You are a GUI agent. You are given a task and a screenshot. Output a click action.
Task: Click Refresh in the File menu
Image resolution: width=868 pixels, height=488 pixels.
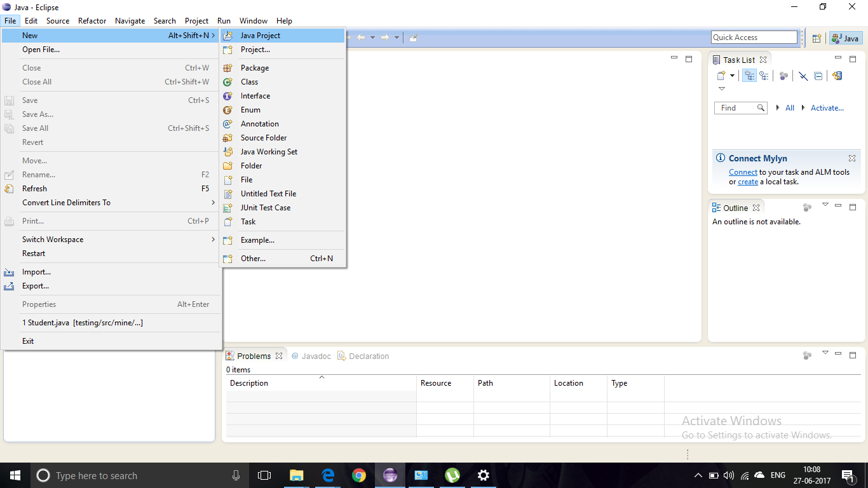coord(111,189)
